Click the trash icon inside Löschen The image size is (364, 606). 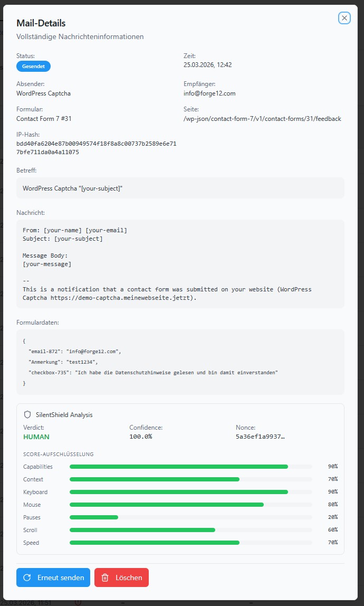pyautogui.click(x=104, y=577)
